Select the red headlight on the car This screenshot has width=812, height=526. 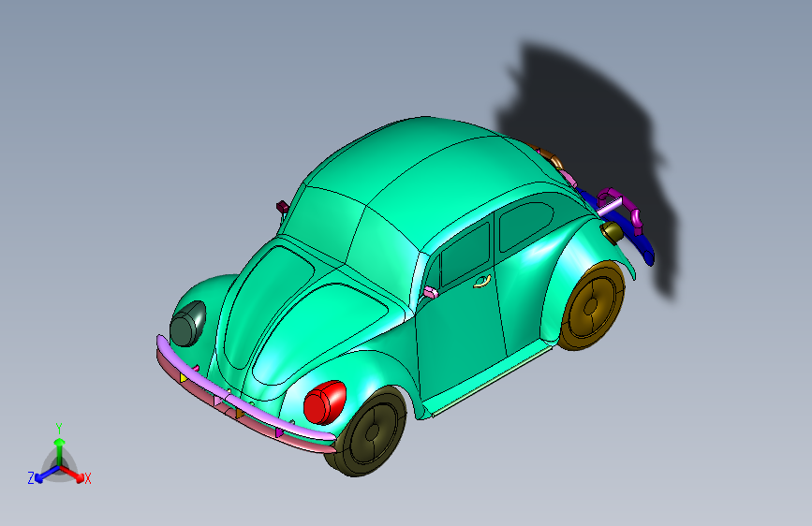click(x=325, y=402)
